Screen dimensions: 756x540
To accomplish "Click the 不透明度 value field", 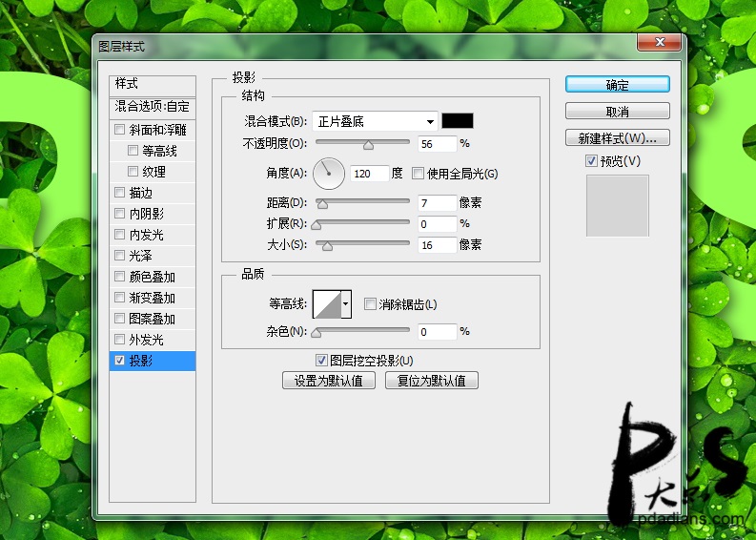I will pyautogui.click(x=437, y=144).
